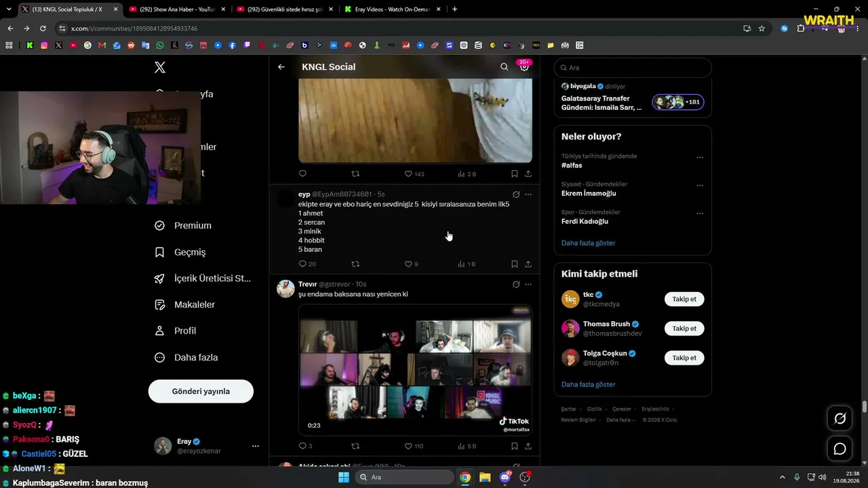Open Makaleler in sidebar
868x488 pixels.
point(185,305)
